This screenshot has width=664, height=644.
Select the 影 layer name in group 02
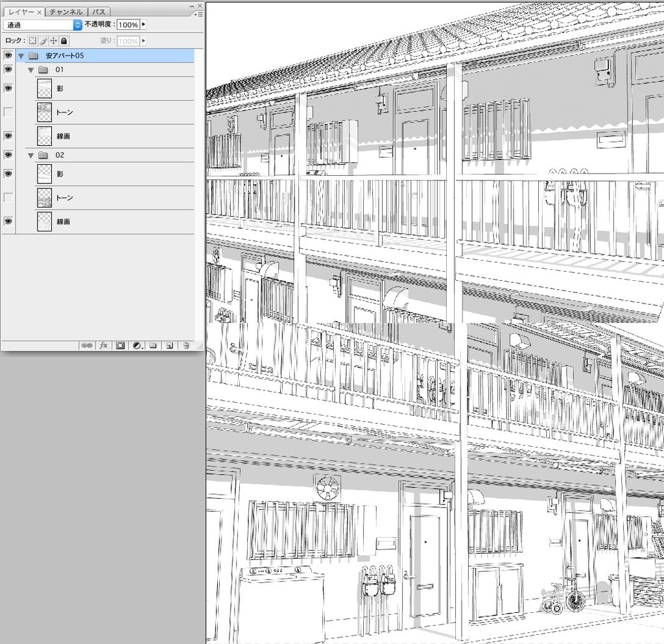pos(60,174)
